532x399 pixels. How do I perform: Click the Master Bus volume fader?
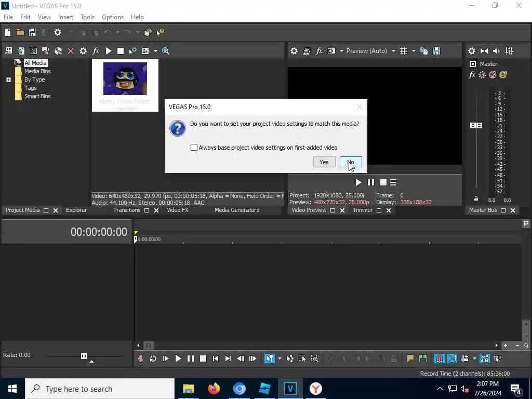tap(476, 126)
